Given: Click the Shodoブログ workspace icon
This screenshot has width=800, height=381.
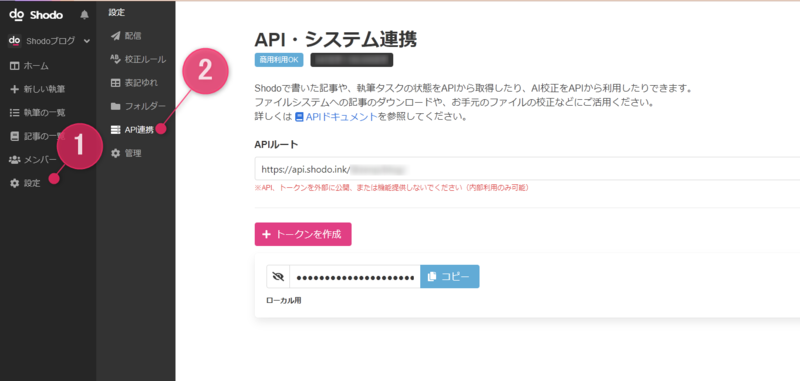Looking at the screenshot, I should (x=14, y=41).
